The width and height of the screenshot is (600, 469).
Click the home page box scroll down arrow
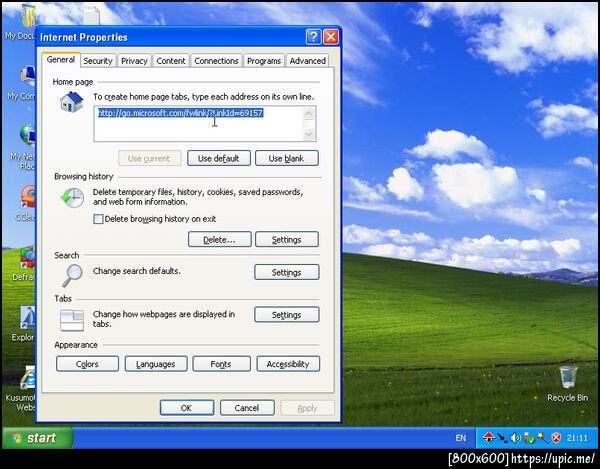point(308,134)
